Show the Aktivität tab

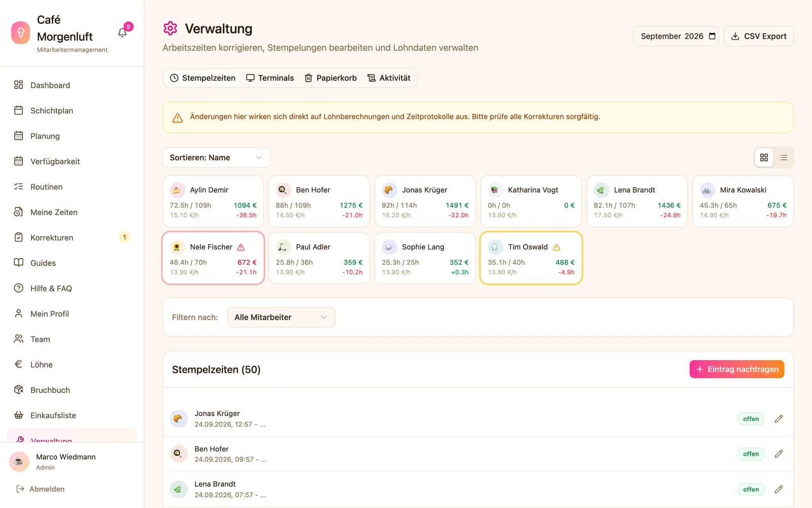click(x=389, y=78)
